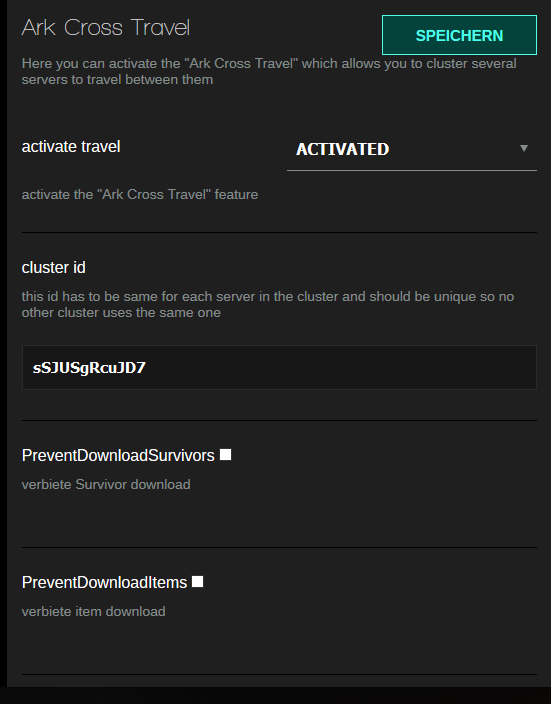Click the "activate travel" label

coord(71,147)
